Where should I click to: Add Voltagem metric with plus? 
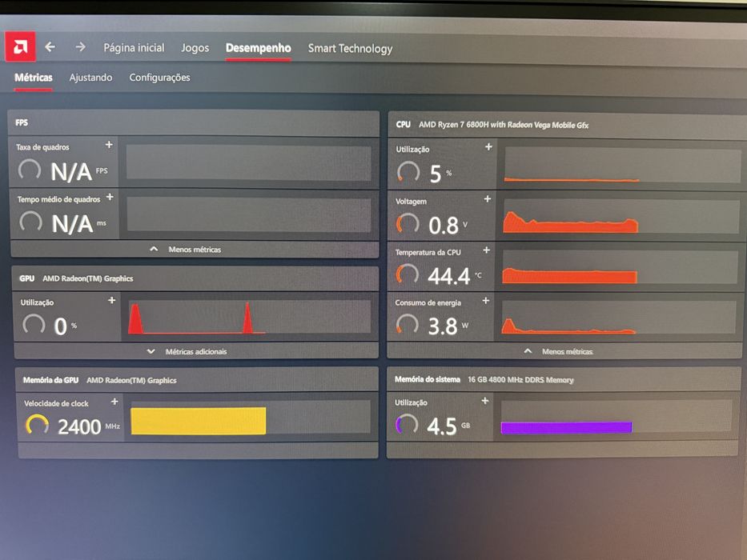[488, 198]
